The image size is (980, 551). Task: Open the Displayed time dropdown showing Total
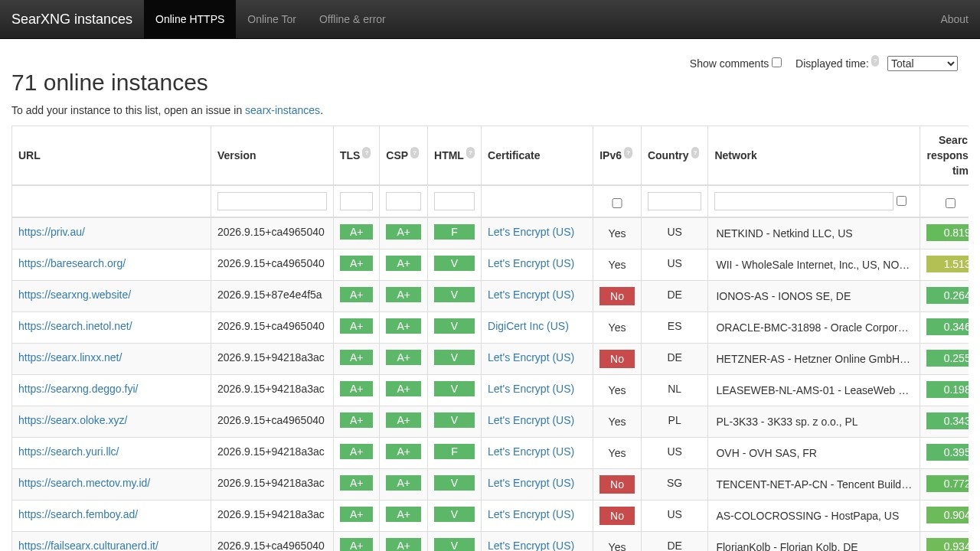(x=923, y=64)
